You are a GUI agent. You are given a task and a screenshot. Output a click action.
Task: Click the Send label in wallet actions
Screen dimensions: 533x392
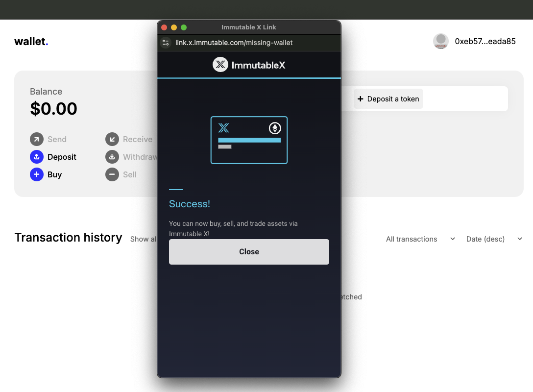click(57, 139)
